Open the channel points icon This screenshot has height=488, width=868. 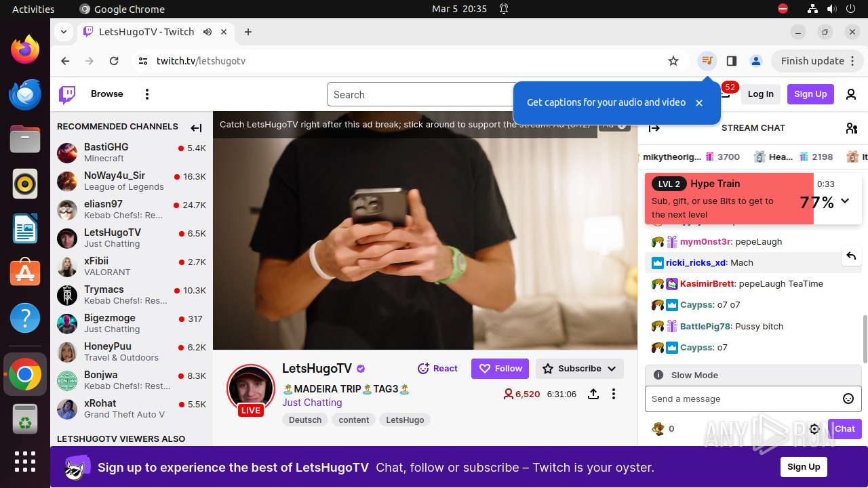(657, 428)
